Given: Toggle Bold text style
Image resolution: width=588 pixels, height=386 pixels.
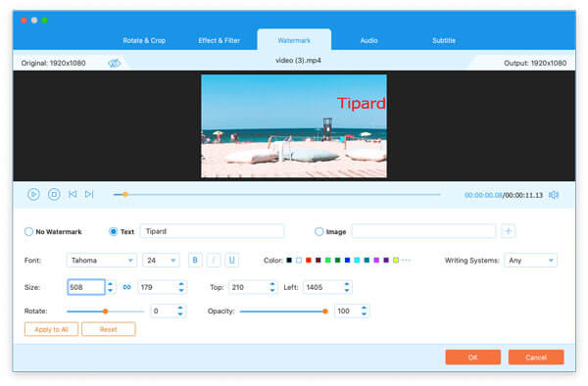Looking at the screenshot, I should point(195,260).
